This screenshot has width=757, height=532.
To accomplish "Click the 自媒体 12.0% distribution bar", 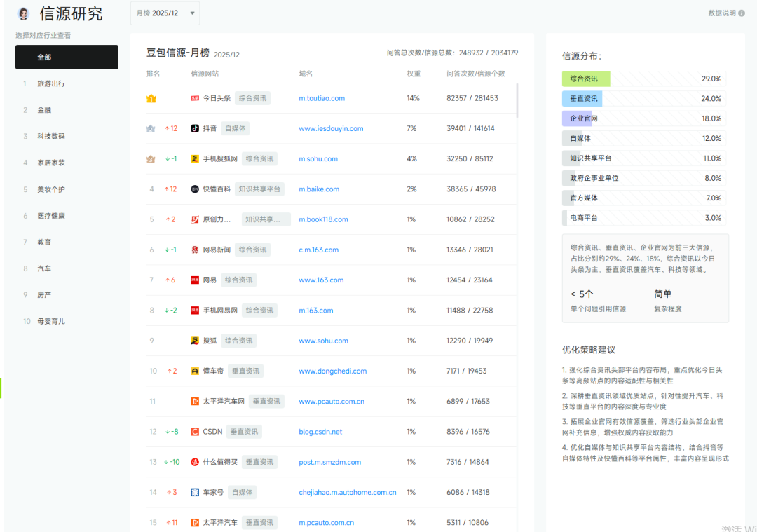I will [644, 138].
